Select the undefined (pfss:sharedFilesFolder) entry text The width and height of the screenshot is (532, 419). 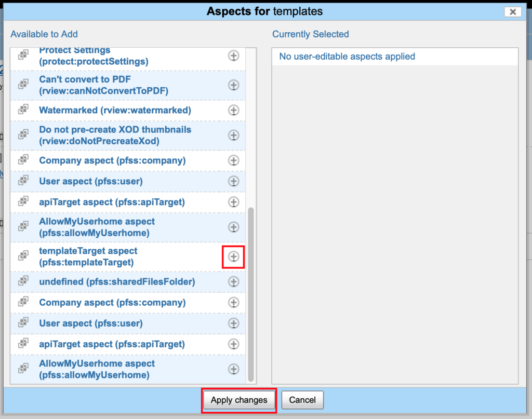tap(117, 282)
